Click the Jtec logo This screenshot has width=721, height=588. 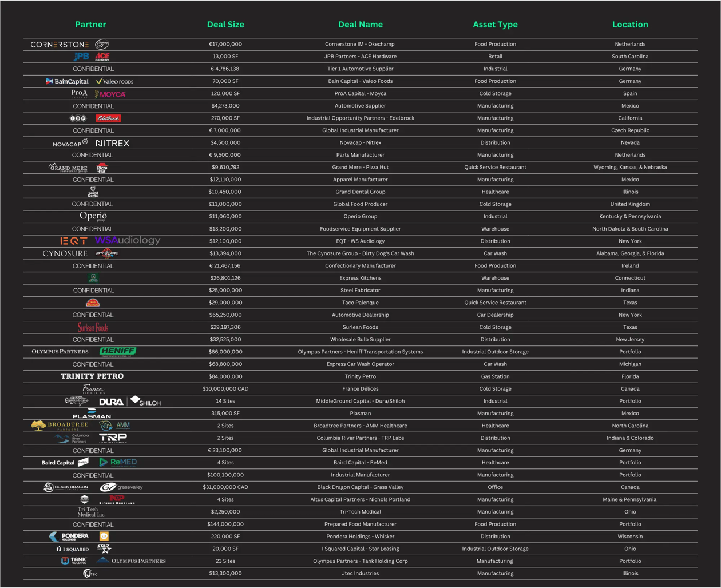90,573
